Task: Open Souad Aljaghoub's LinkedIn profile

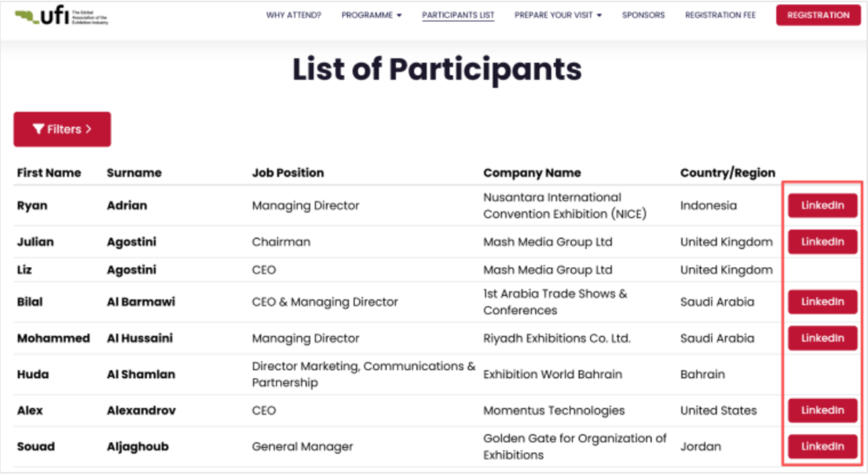Action: pos(822,446)
